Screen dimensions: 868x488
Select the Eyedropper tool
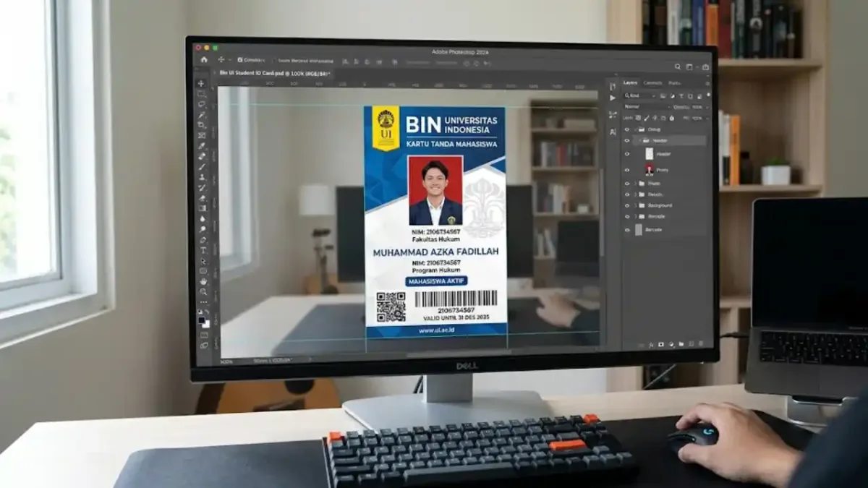tap(201, 146)
